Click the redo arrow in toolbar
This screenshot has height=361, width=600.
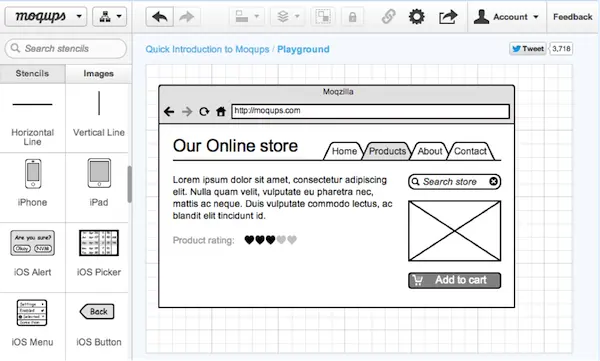click(x=187, y=17)
